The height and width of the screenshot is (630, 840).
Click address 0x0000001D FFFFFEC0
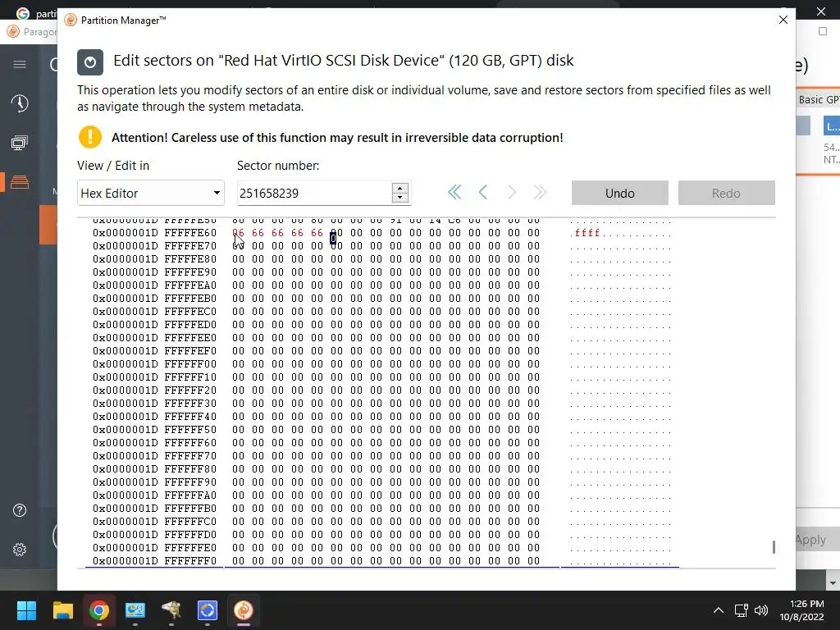click(x=154, y=312)
